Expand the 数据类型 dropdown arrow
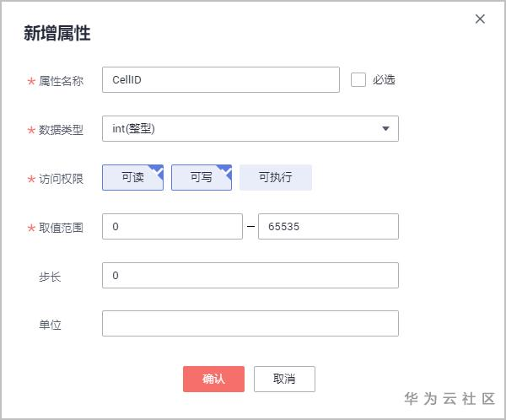Screen dimensions: 506x420 (x=385, y=129)
